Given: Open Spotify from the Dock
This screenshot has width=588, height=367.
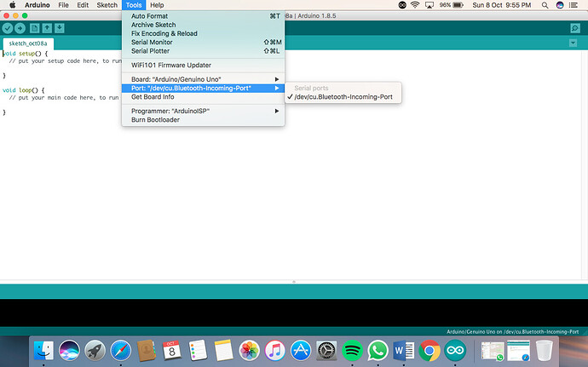Looking at the screenshot, I should 352,351.
